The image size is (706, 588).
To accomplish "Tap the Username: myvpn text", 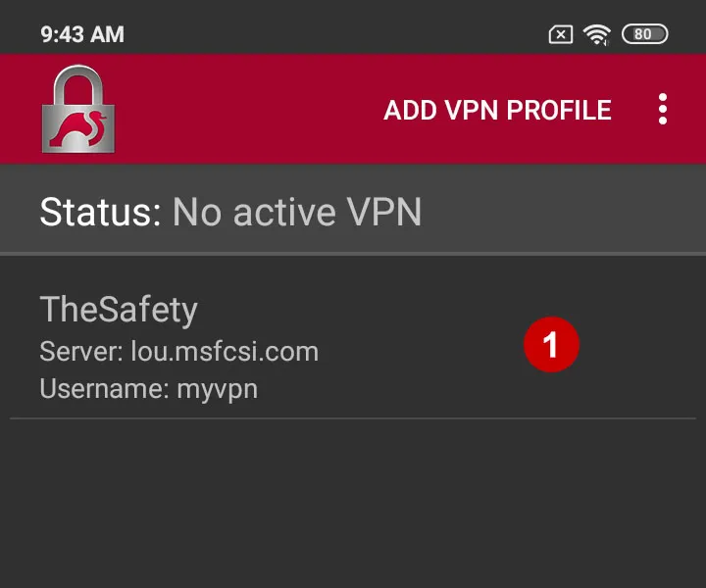I will pos(149,389).
